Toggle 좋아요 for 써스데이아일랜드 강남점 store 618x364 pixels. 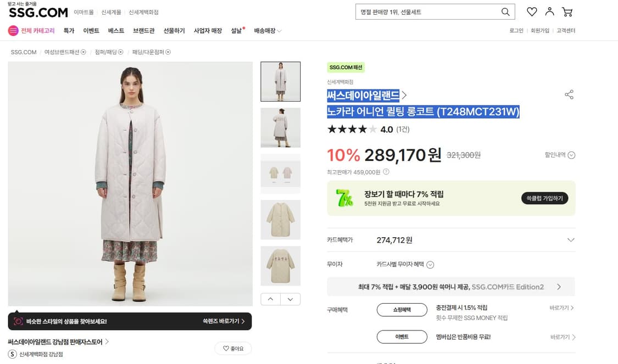coord(233,348)
